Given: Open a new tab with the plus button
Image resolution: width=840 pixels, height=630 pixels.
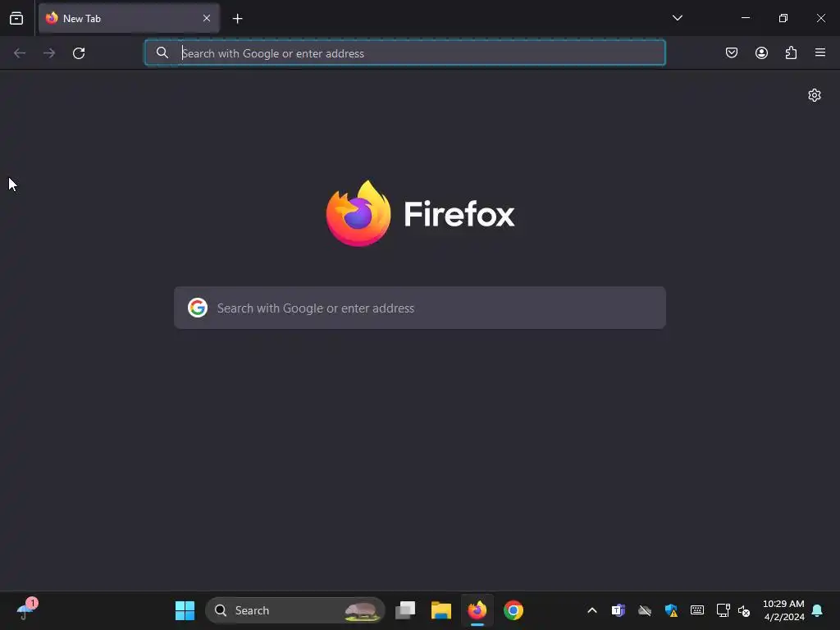Looking at the screenshot, I should point(237,19).
